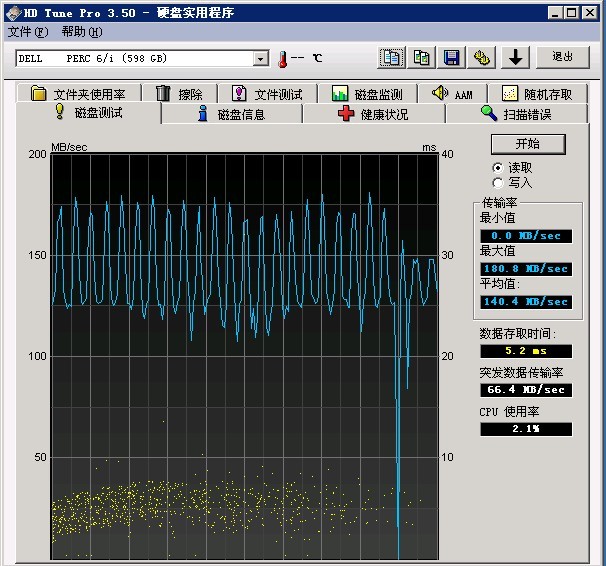Close the HD Tune Pro window
The height and width of the screenshot is (566, 606).
pyautogui.click(x=590, y=13)
